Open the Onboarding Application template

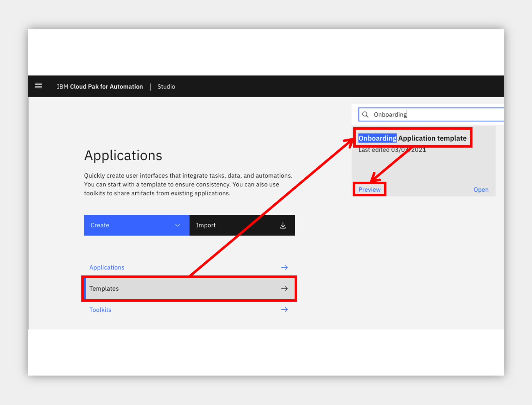pos(481,189)
